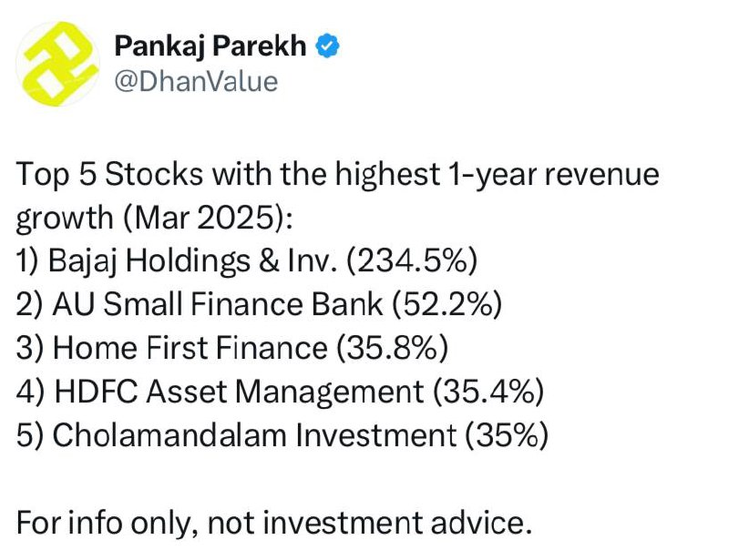
Task: Select the HDFC Asset Management entry
Action: click(280, 392)
